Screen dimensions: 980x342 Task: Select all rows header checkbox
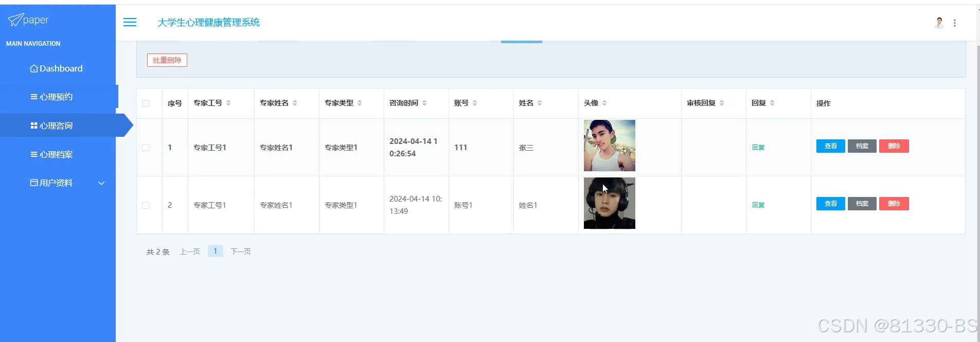coord(146,103)
